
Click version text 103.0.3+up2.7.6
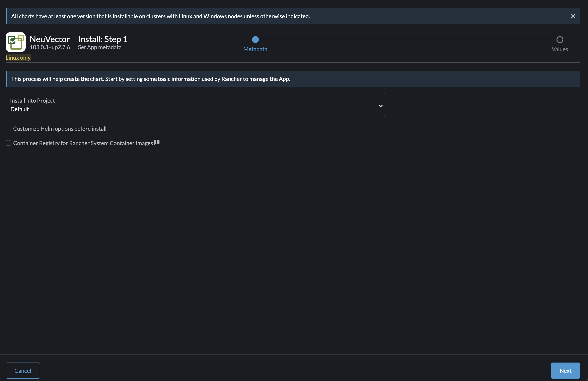pyautogui.click(x=50, y=47)
